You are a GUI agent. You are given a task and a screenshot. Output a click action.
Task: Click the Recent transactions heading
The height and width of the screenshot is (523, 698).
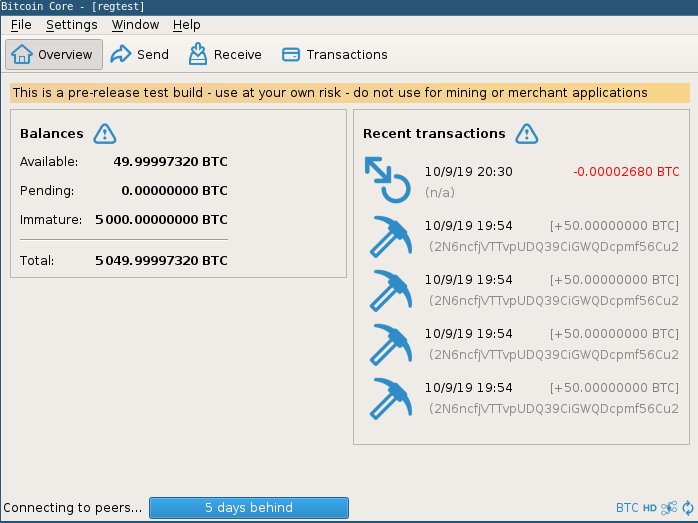click(434, 134)
